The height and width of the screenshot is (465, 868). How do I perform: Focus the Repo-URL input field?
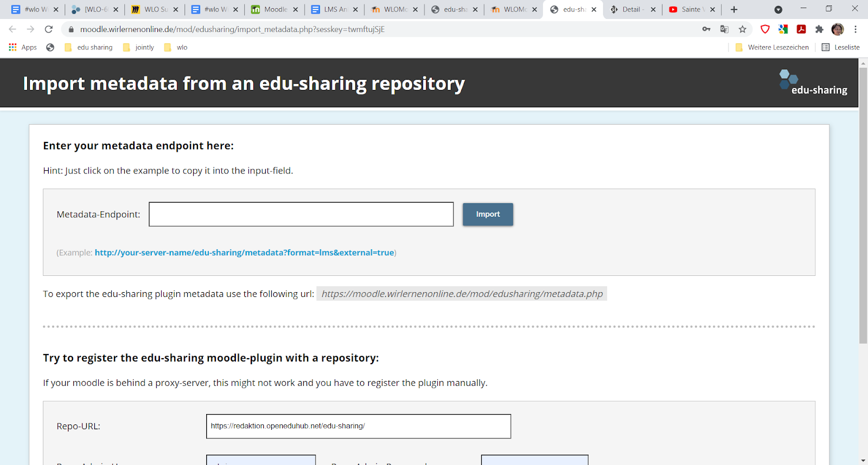(x=359, y=426)
